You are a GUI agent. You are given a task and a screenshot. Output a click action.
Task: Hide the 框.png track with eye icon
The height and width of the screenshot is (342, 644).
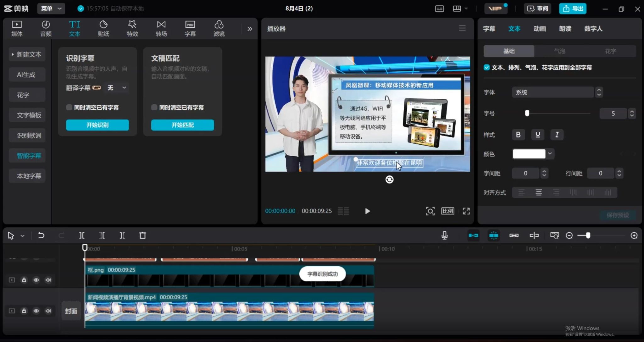click(x=36, y=280)
